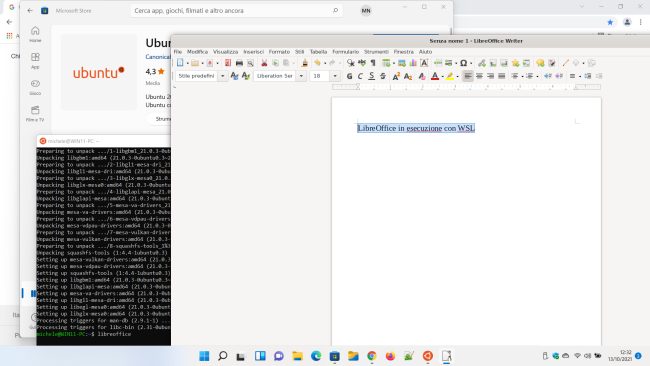The width and height of the screenshot is (650, 366).
Task: Click the back arrow in Microsoft Store
Action: [x=30, y=11]
